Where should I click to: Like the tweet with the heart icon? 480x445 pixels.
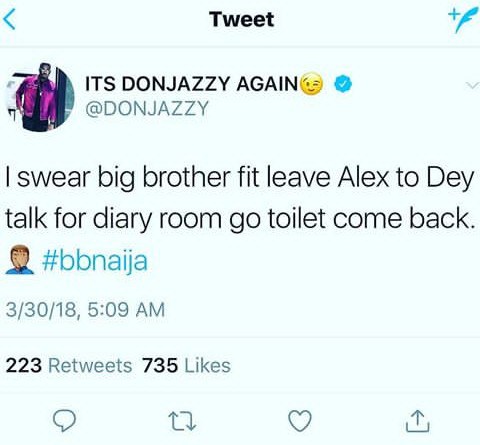[x=300, y=421]
